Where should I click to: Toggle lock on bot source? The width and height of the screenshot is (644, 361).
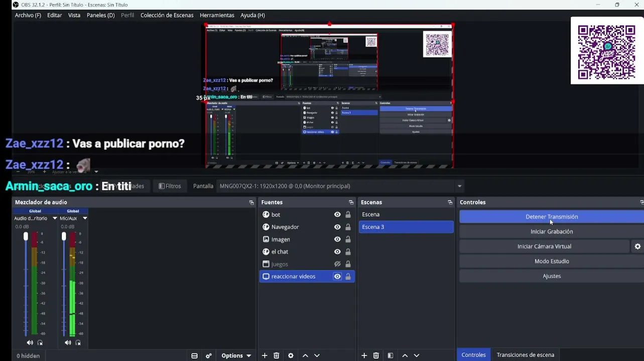coord(348,215)
